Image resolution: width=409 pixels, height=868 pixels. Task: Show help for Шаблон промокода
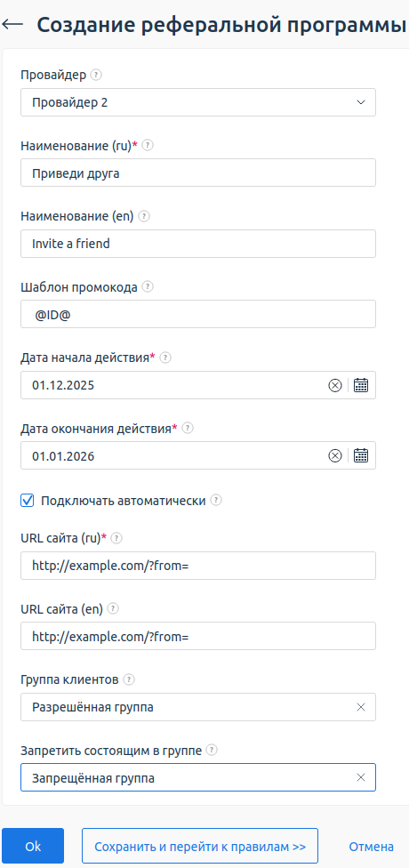(x=148, y=286)
